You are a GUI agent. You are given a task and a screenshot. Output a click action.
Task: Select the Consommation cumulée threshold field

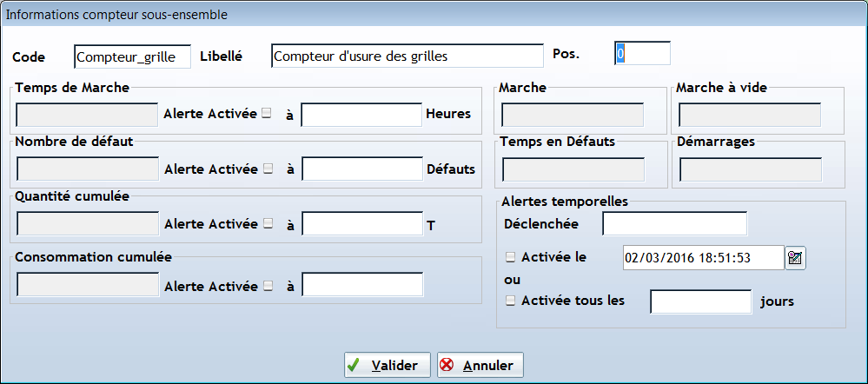point(362,284)
